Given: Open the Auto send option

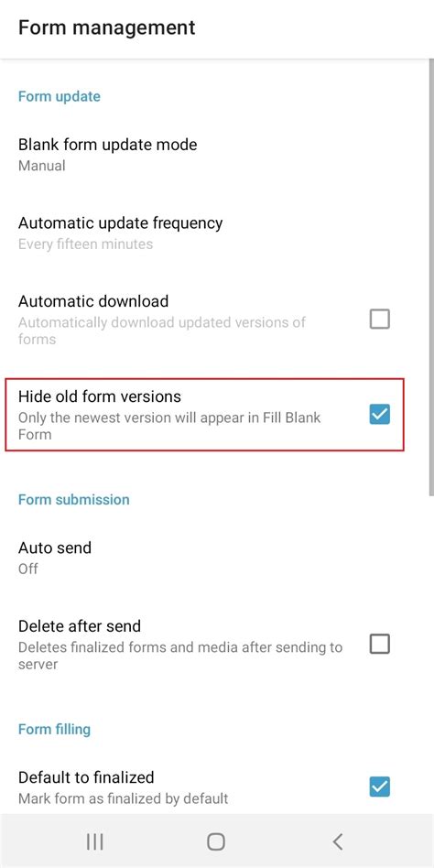Looking at the screenshot, I should click(x=217, y=558).
